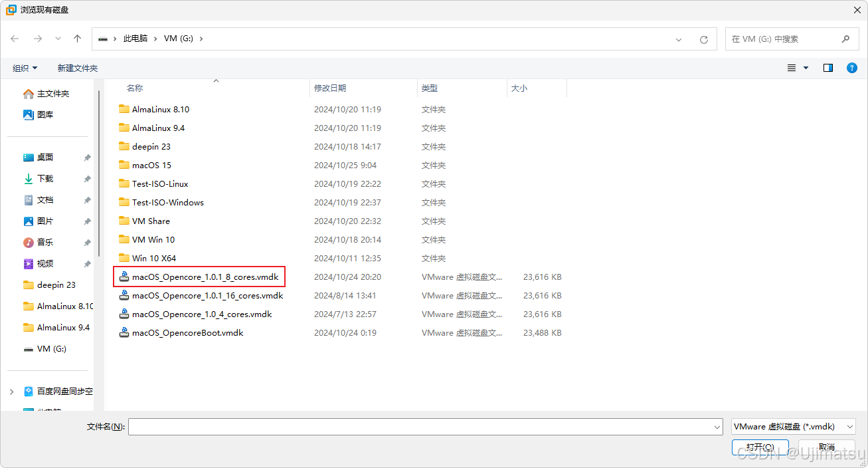Click the macOS_Opencore_1.0.1_16_cores.vmdk disk icon
The width and height of the screenshot is (868, 468).
point(124,295)
